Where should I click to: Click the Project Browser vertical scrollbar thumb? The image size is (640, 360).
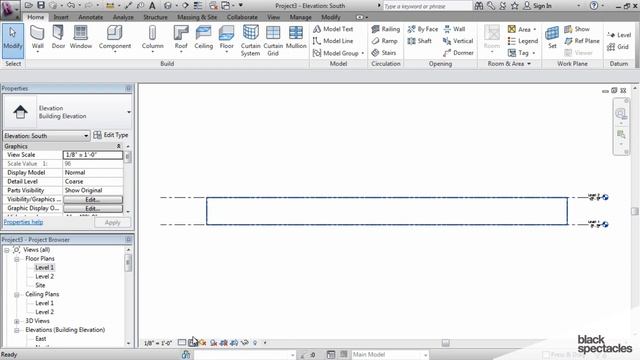(x=128, y=262)
